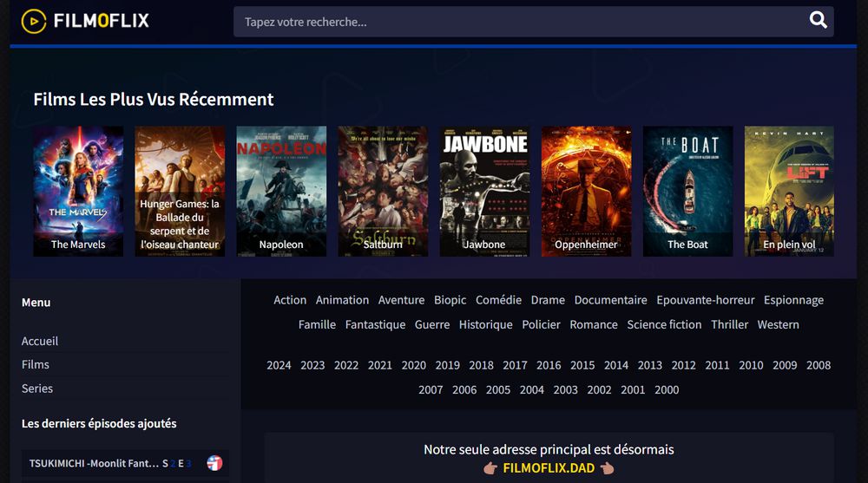Click the French flag icon beside Tsukimichi
868x483 pixels.
pyautogui.click(x=214, y=463)
